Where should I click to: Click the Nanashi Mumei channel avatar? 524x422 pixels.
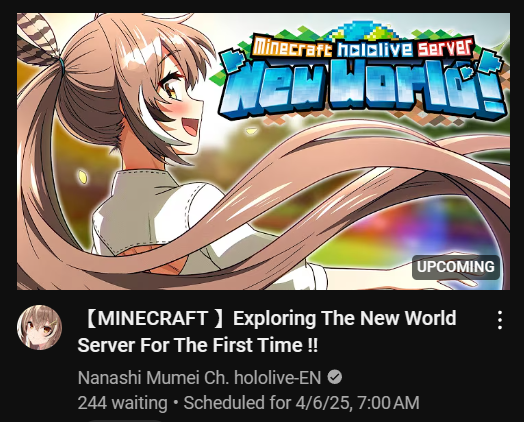pyautogui.click(x=39, y=327)
